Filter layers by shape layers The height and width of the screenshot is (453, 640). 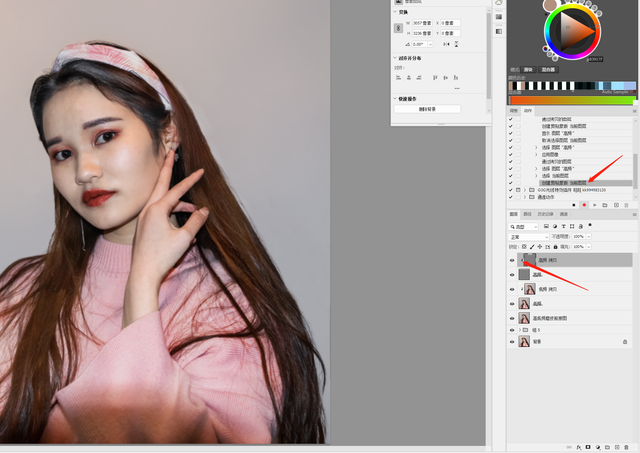tap(572, 226)
